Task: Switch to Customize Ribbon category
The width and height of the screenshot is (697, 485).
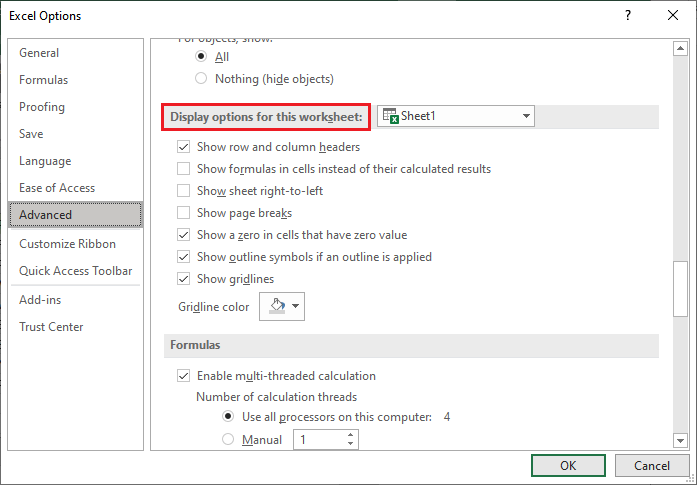Action: click(67, 244)
